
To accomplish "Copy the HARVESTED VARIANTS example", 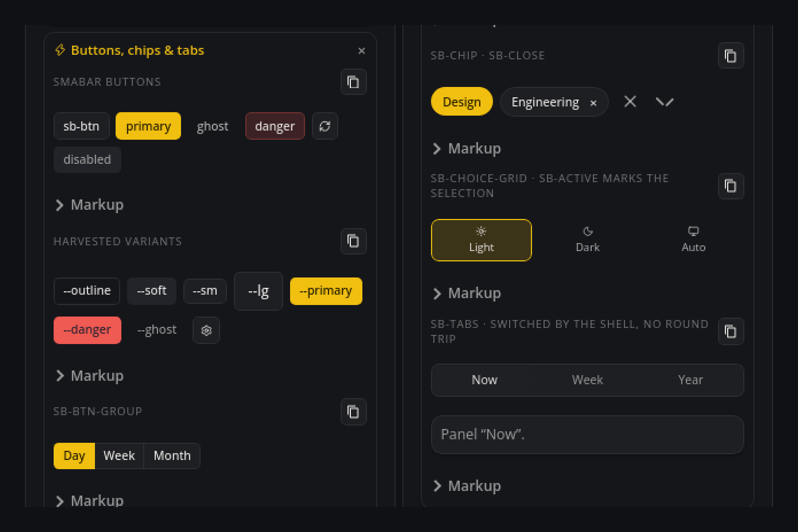I will [353, 241].
